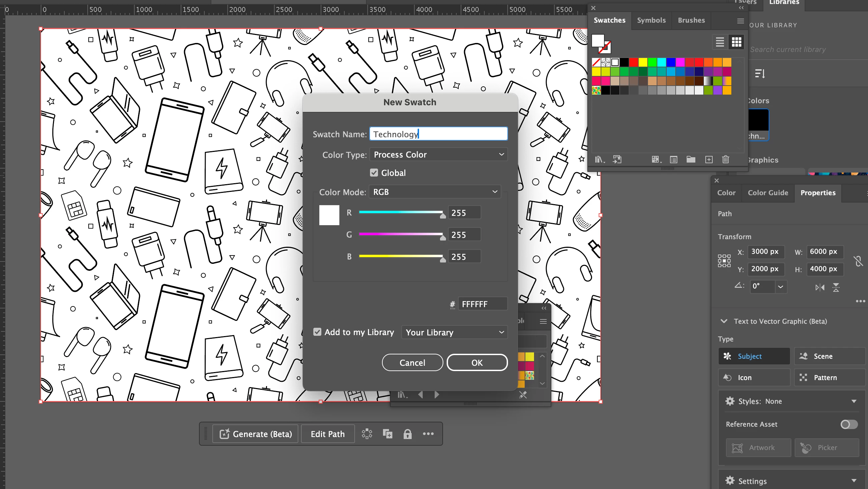Toggle the Reference Asset switch
868x489 pixels.
point(848,424)
